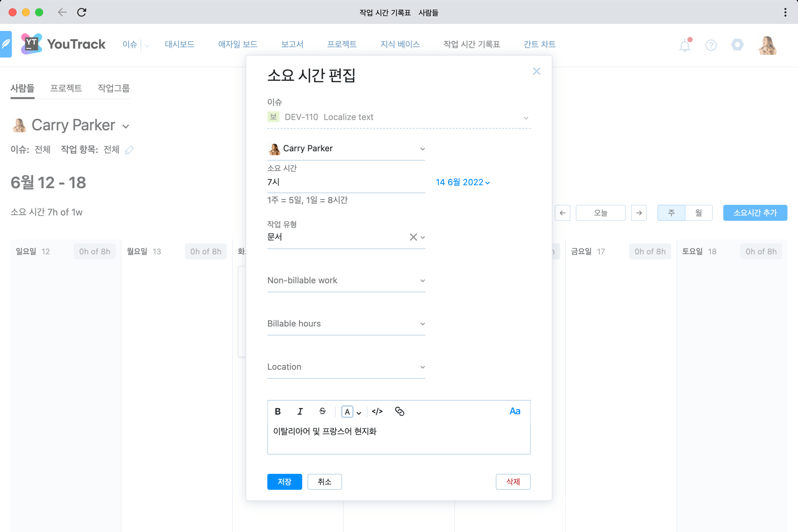The image size is (798, 532).
Task: Keep 주 (week) view selected
Action: point(671,213)
